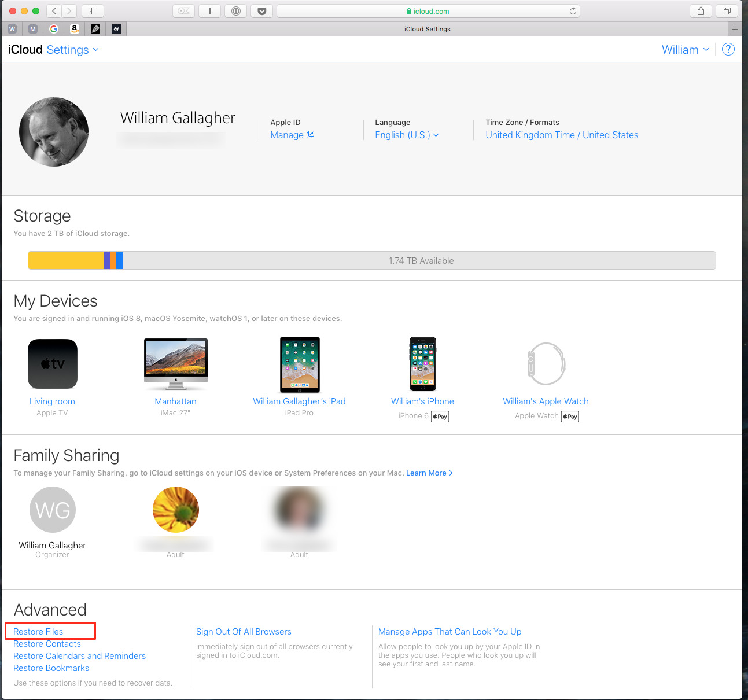Open Manage Apps That Can Look You Up
The height and width of the screenshot is (700, 748).
450,632
